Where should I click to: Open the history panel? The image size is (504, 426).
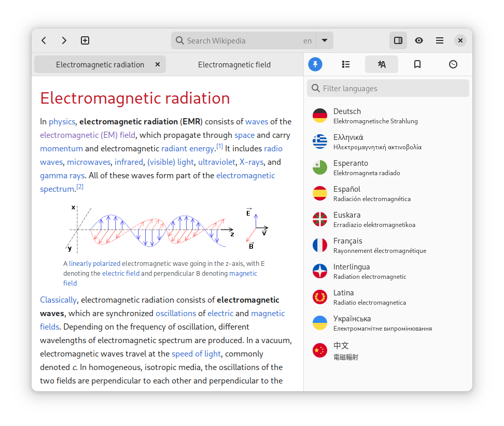pyautogui.click(x=453, y=64)
